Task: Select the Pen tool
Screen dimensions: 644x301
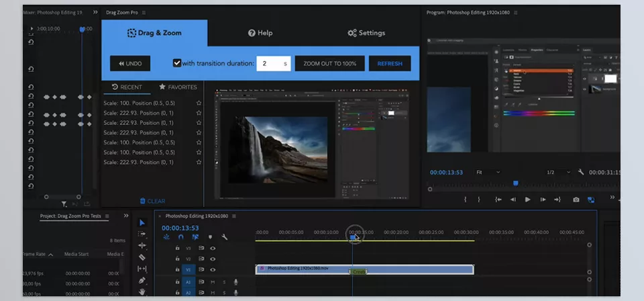Action: point(142,280)
